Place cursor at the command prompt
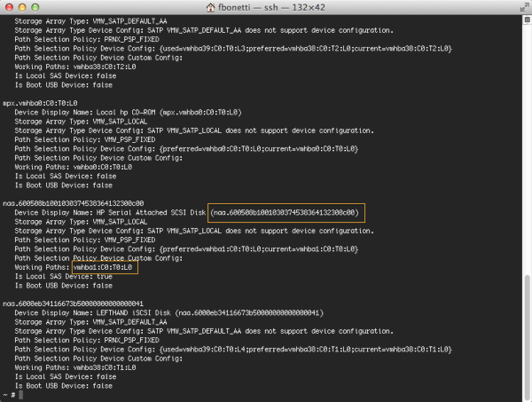Image resolution: width=532 pixels, height=402 pixels. pyautogui.click(x=21, y=395)
